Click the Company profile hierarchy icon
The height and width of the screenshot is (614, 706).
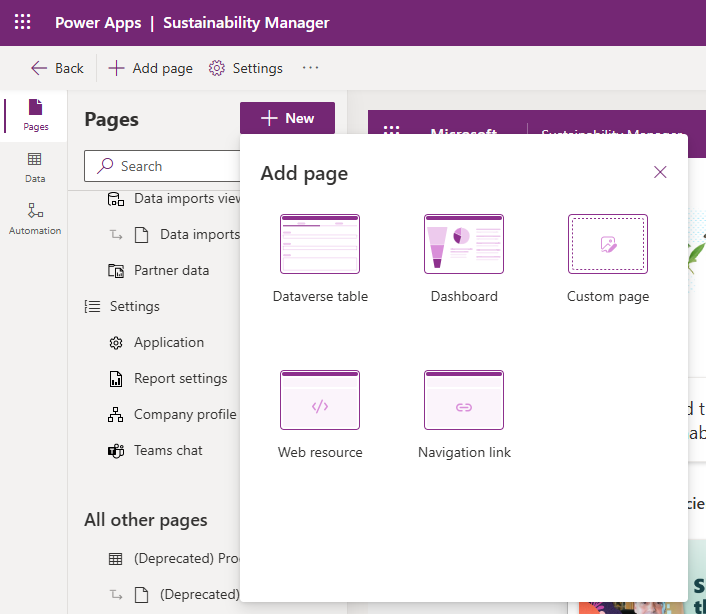tap(116, 415)
